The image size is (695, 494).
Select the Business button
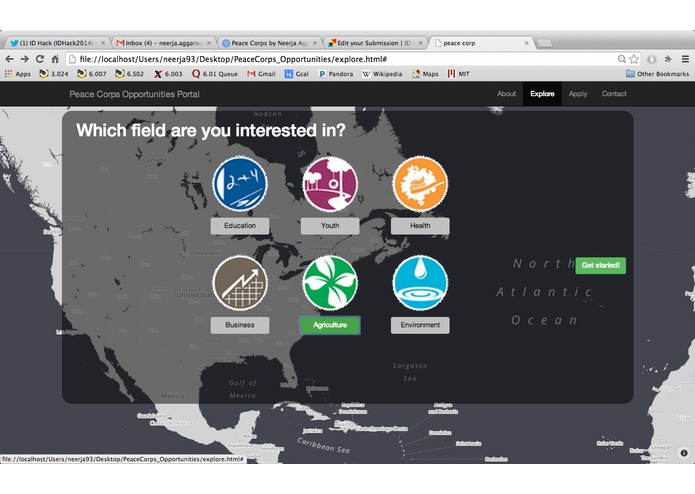(240, 325)
